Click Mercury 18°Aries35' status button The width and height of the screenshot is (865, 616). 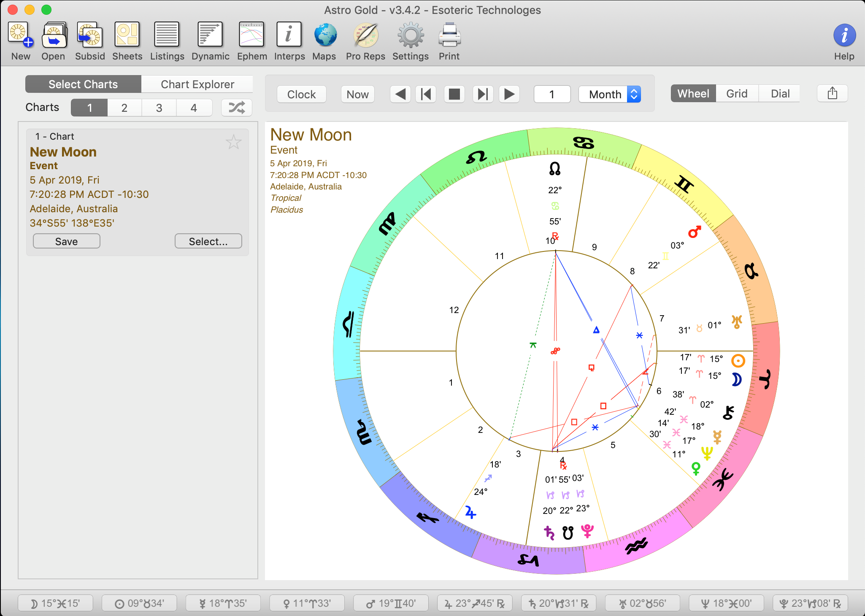223,603
